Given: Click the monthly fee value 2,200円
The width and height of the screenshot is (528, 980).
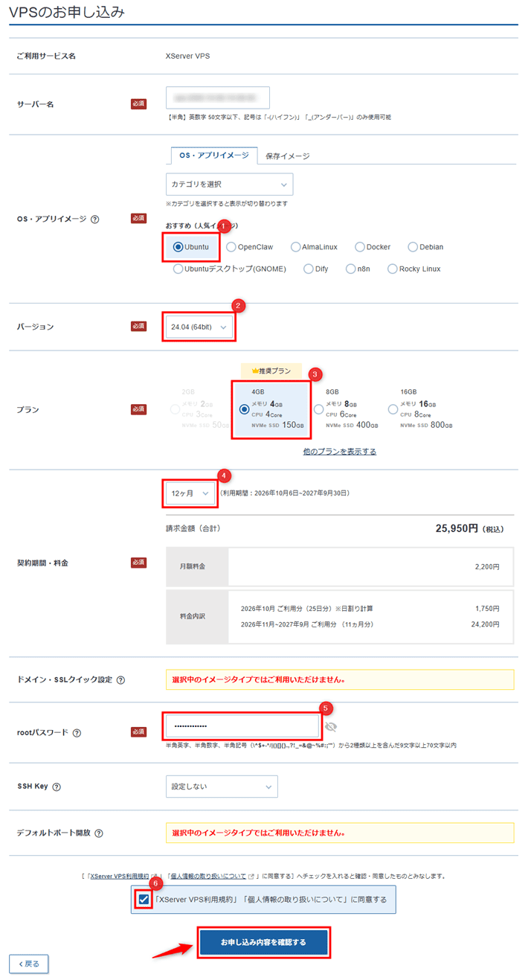Looking at the screenshot, I should 487,567.
